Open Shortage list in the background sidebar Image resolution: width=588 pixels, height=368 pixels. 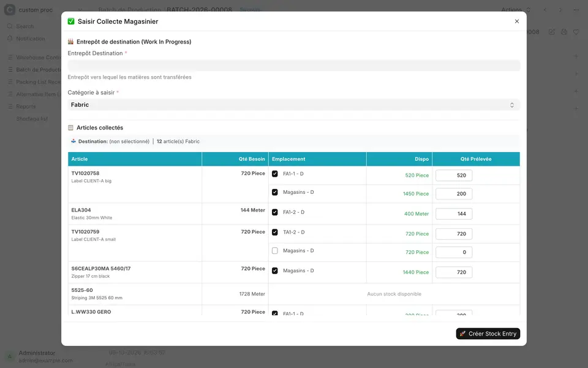(x=32, y=119)
